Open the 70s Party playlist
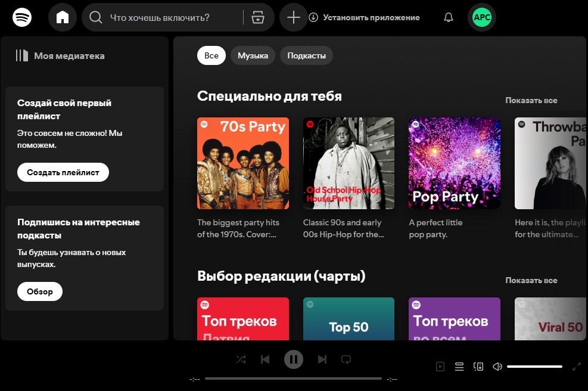The height and width of the screenshot is (391, 588). [x=242, y=163]
